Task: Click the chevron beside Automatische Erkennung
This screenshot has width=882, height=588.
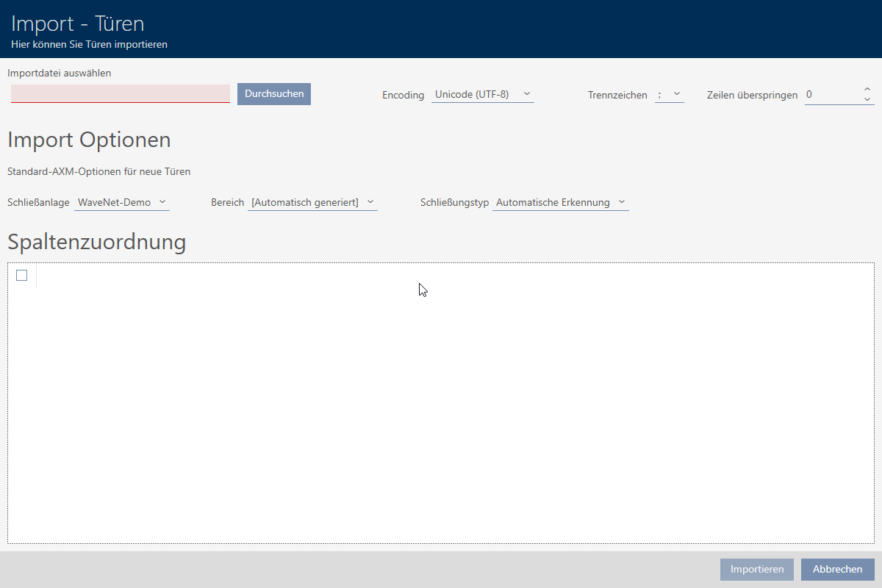Action: point(621,202)
